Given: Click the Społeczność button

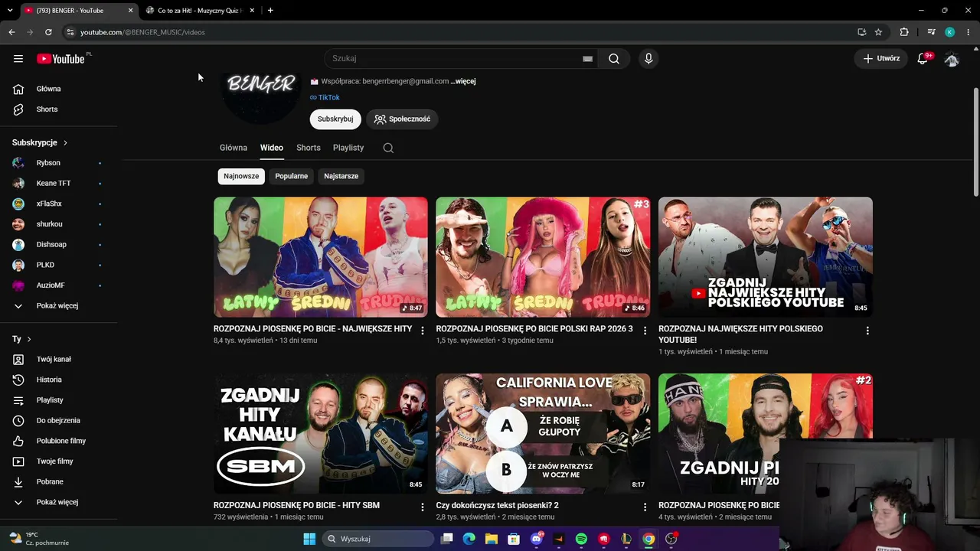Looking at the screenshot, I should click(402, 119).
